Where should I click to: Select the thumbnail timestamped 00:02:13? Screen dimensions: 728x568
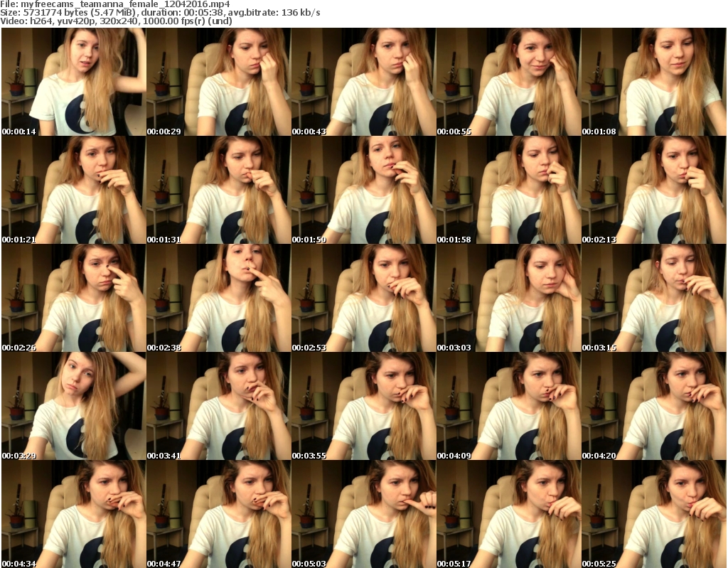654,190
